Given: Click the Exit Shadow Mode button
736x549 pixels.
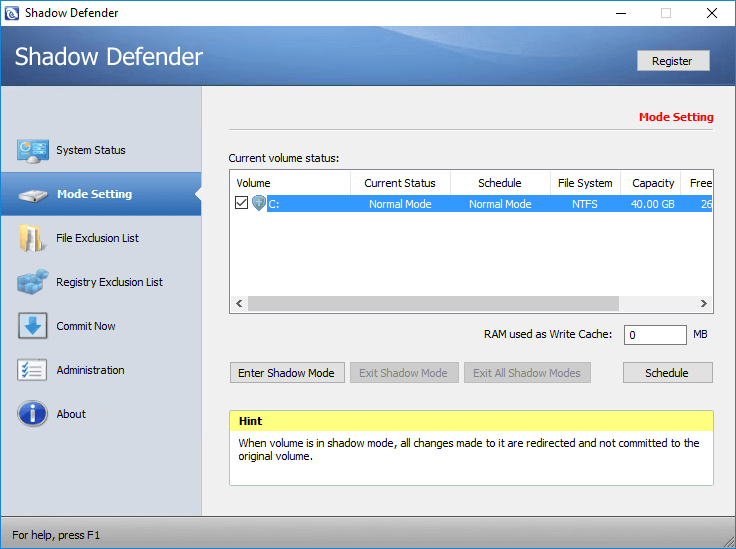Looking at the screenshot, I should pos(404,373).
